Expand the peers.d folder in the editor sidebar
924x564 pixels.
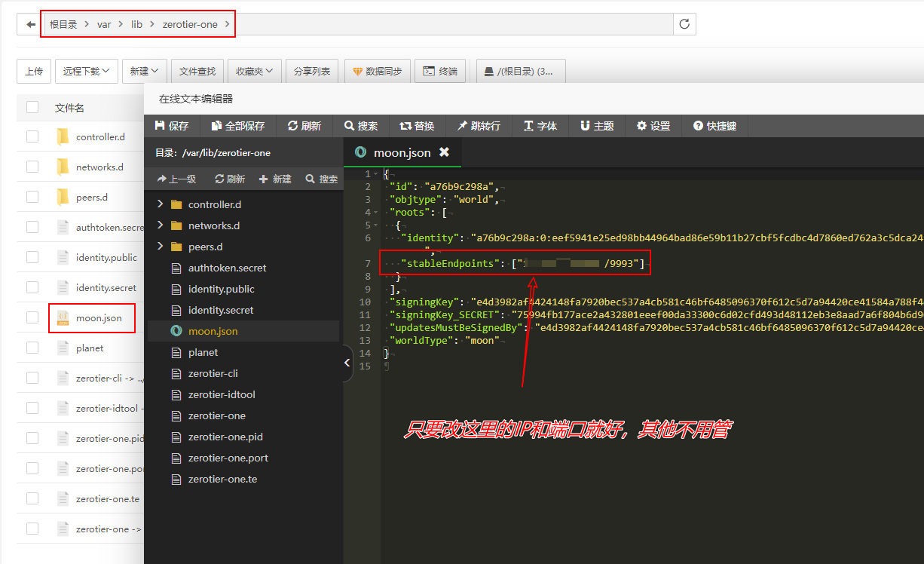(x=158, y=247)
